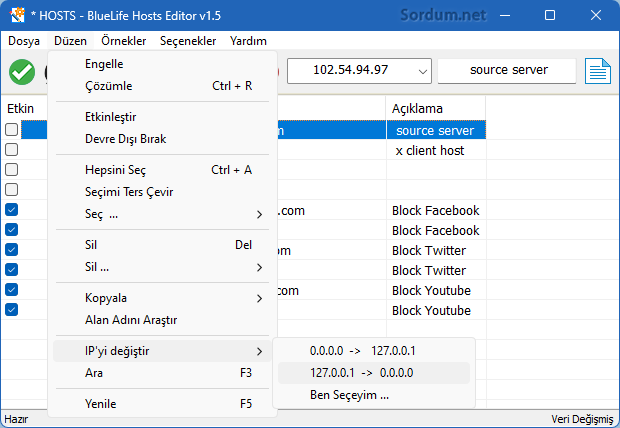Expand the Kopyala submenu

coord(162,298)
